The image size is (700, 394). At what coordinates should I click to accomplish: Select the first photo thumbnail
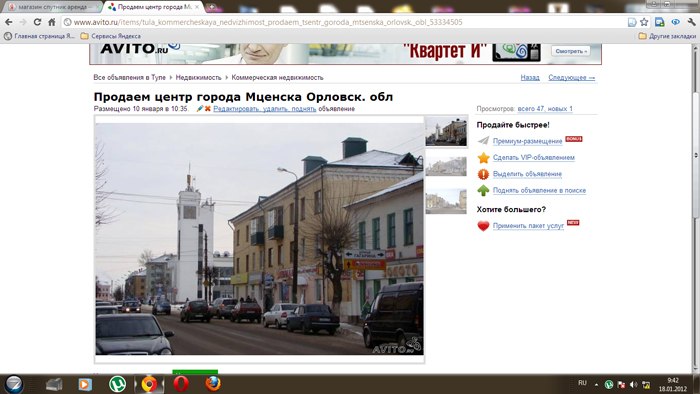click(x=446, y=131)
